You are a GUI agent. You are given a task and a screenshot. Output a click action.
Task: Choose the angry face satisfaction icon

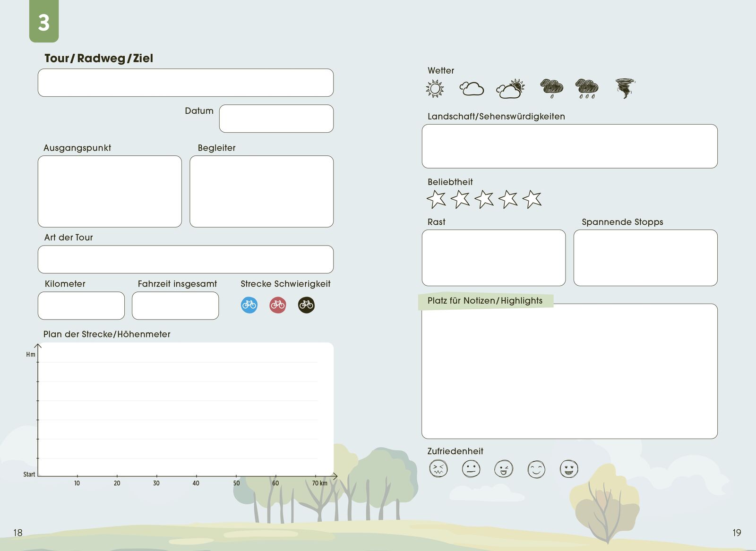point(438,469)
